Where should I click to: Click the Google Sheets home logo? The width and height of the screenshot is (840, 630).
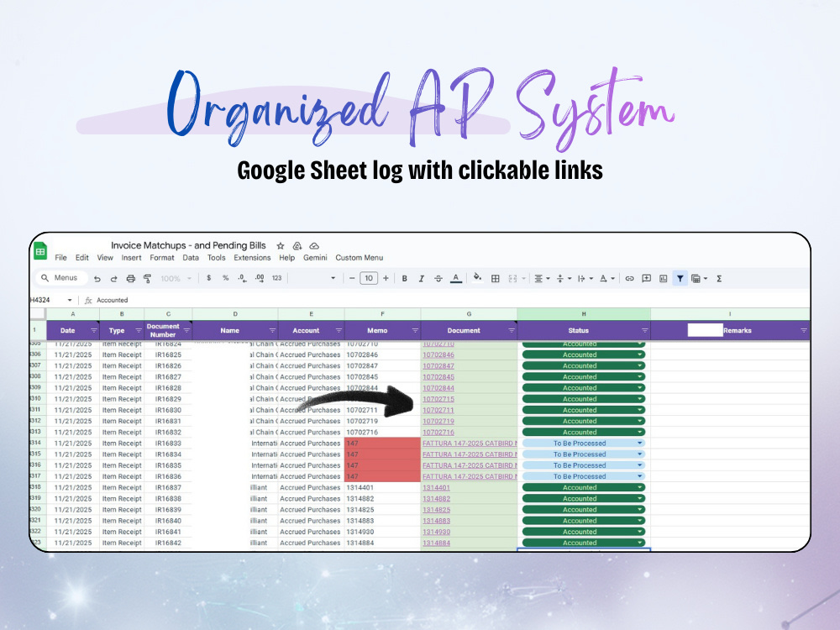[x=40, y=250]
